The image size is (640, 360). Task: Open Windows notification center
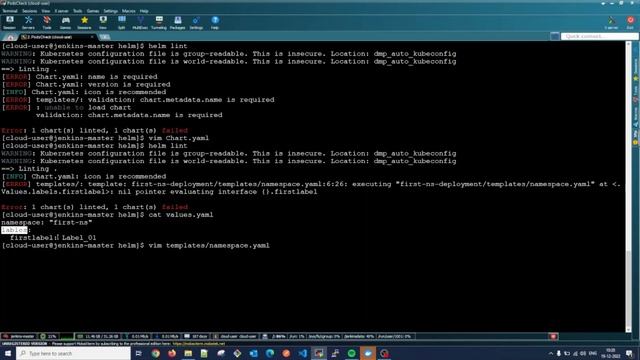pos(630,353)
